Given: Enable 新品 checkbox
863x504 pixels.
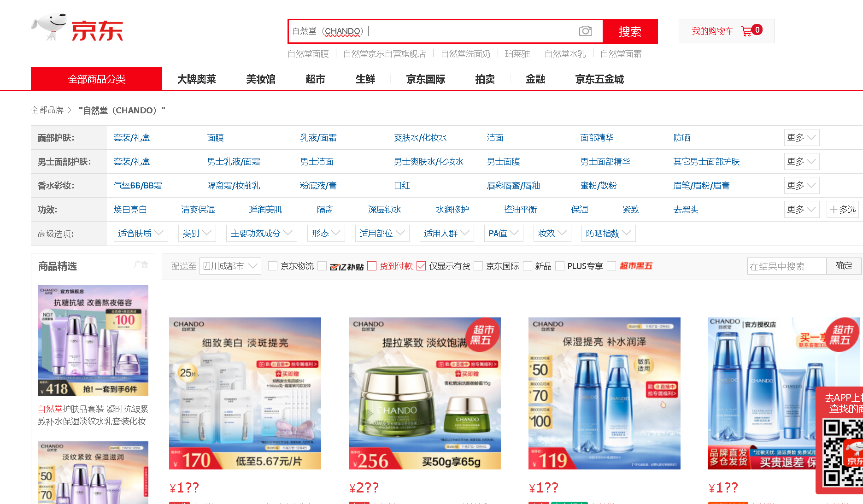Looking at the screenshot, I should [528, 266].
